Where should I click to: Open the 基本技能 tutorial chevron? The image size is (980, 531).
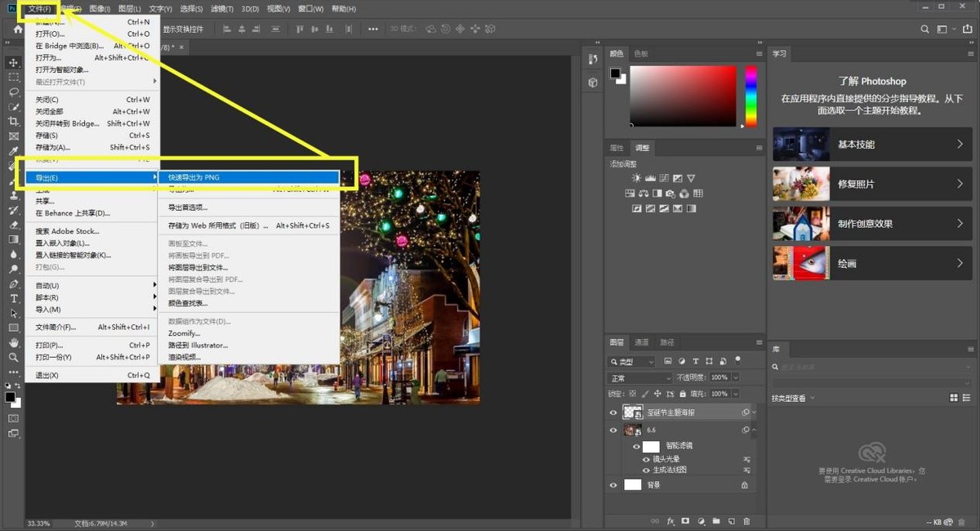960,145
